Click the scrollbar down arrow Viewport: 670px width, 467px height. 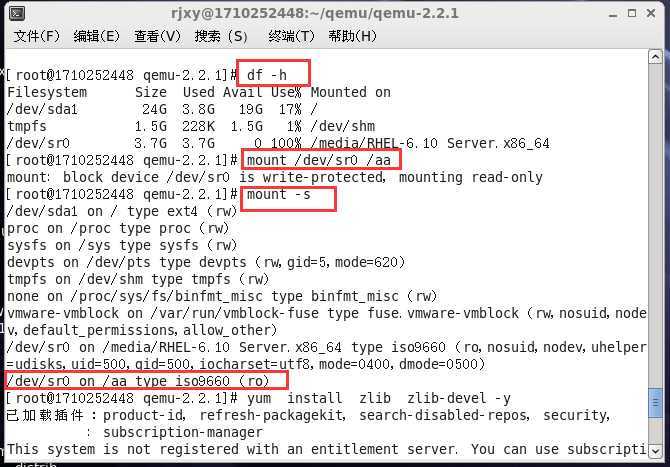pyautogui.click(x=655, y=450)
